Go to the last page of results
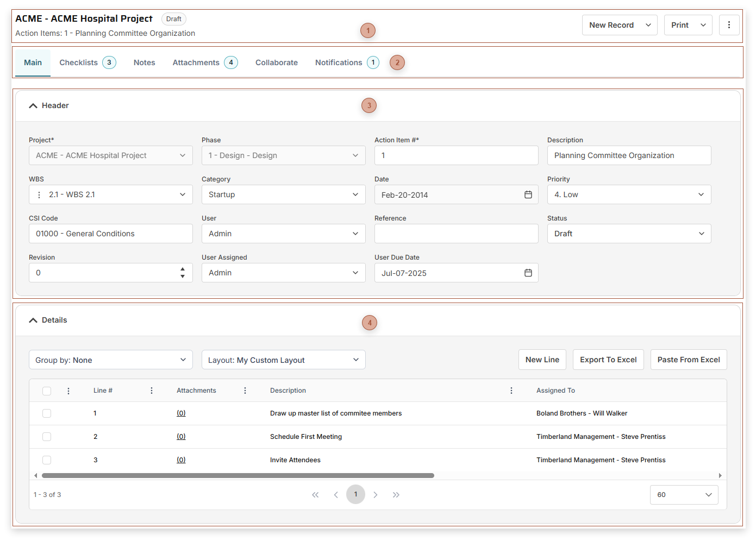The width and height of the screenshot is (756, 541). tap(396, 495)
